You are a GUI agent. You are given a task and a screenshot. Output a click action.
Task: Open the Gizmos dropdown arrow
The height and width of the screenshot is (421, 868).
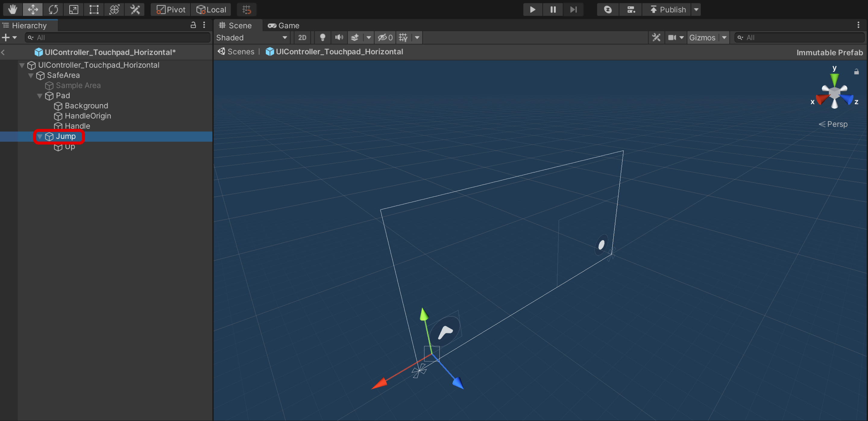point(724,37)
